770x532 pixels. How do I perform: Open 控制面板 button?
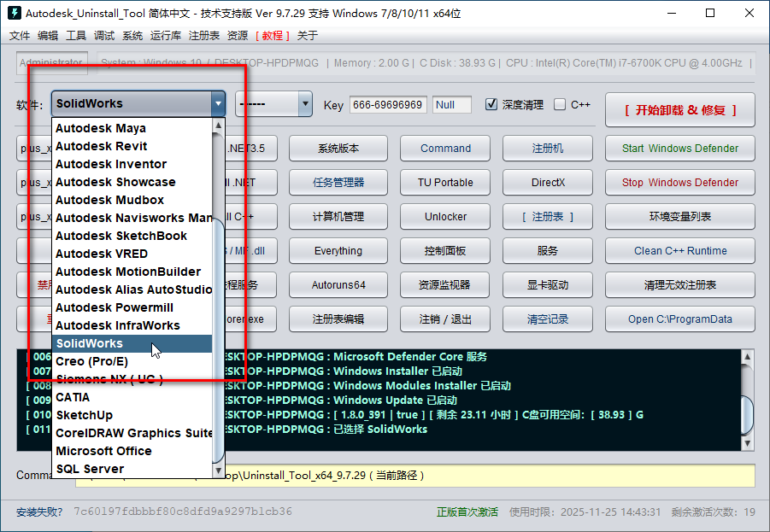click(445, 251)
